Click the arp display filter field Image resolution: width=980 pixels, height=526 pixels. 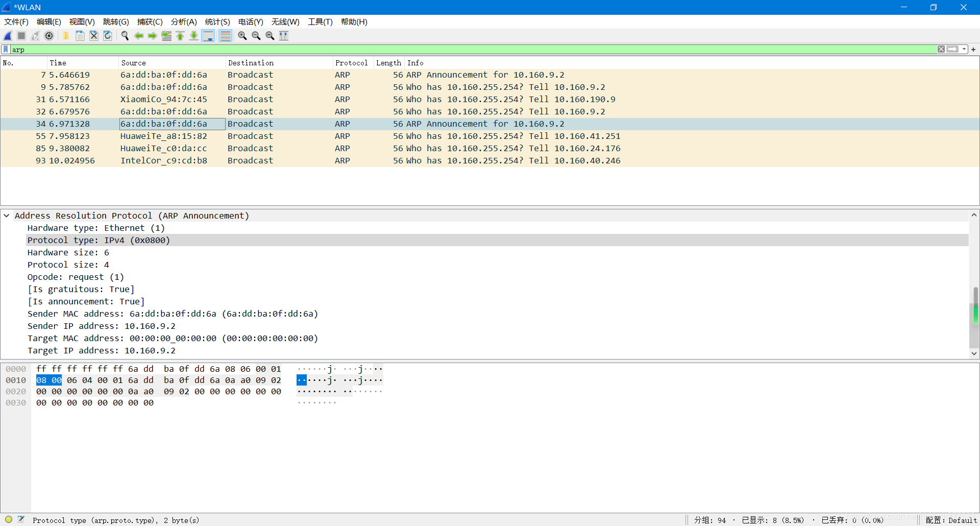[x=473, y=50]
